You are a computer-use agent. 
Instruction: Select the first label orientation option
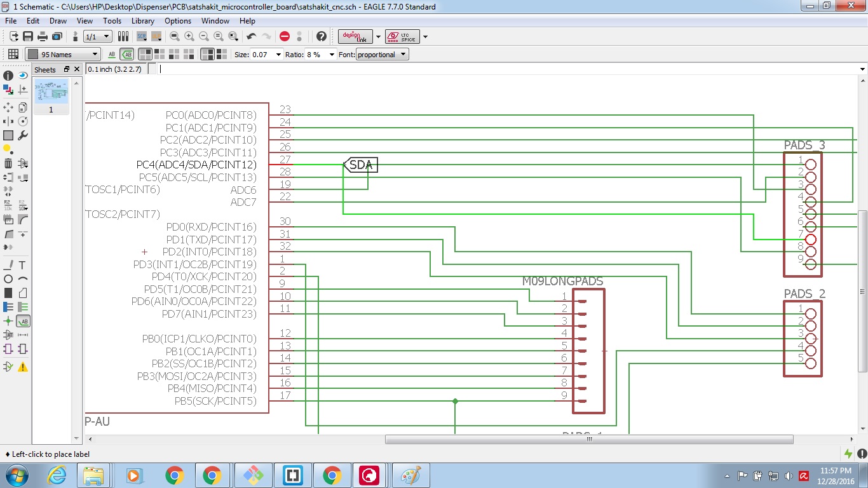[145, 55]
